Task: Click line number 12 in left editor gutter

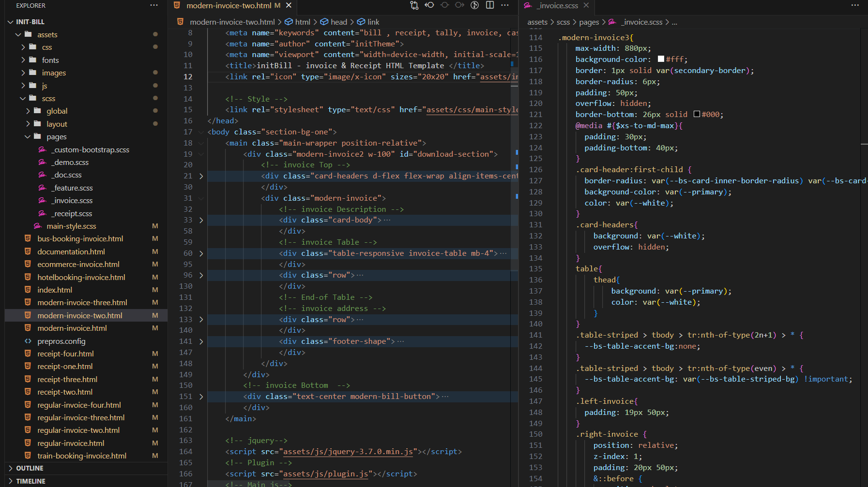Action: point(188,76)
